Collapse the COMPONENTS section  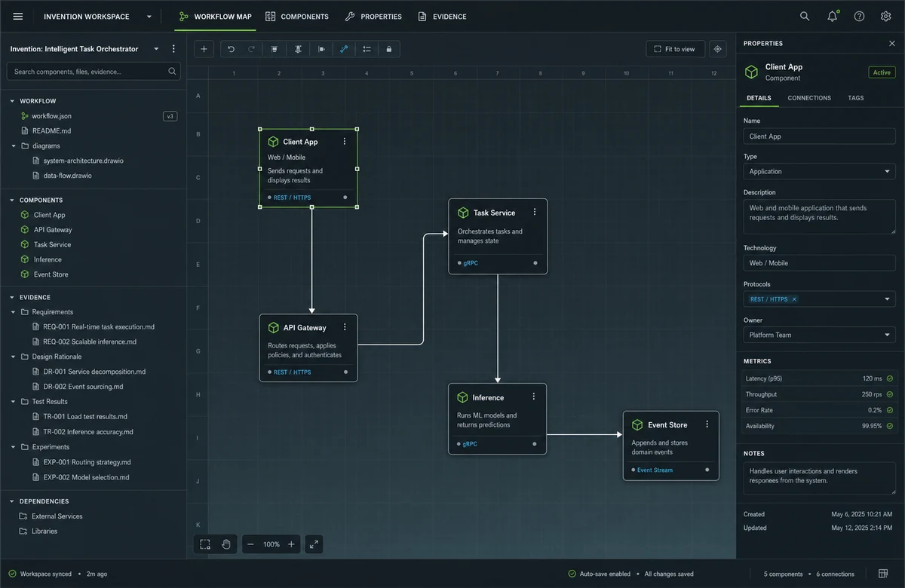click(x=12, y=201)
